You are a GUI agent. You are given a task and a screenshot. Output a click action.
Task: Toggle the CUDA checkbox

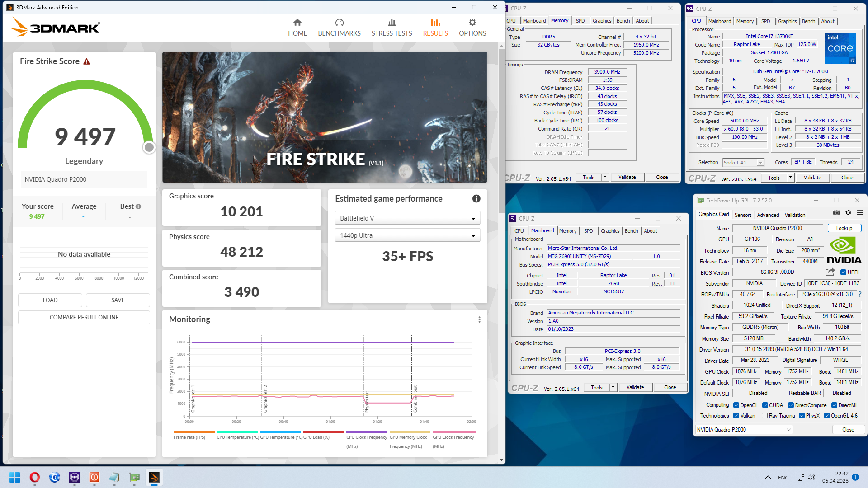[x=765, y=405]
